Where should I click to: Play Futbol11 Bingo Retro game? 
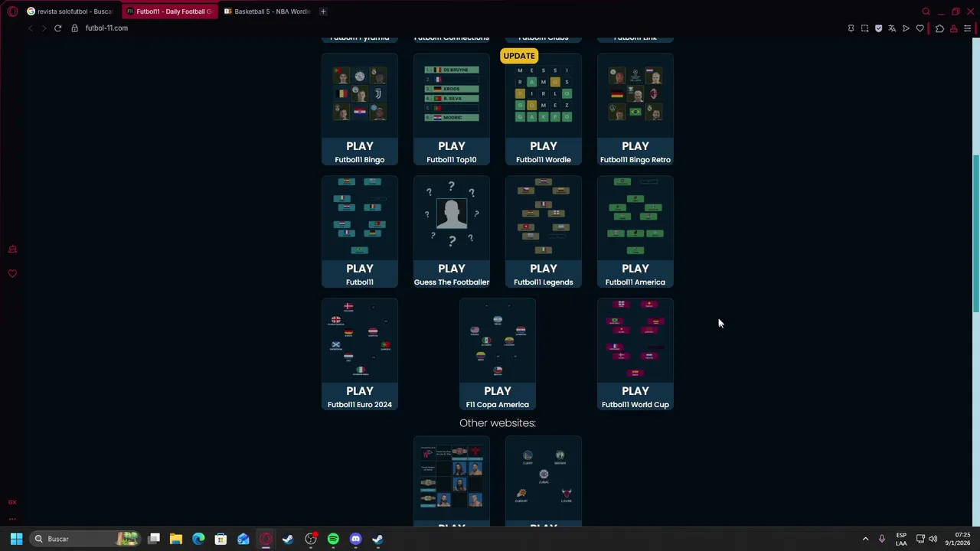(635, 152)
